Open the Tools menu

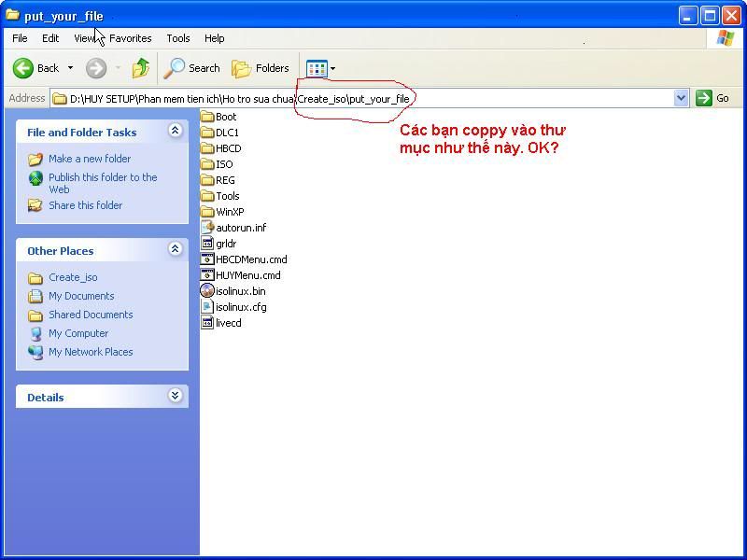pos(178,38)
